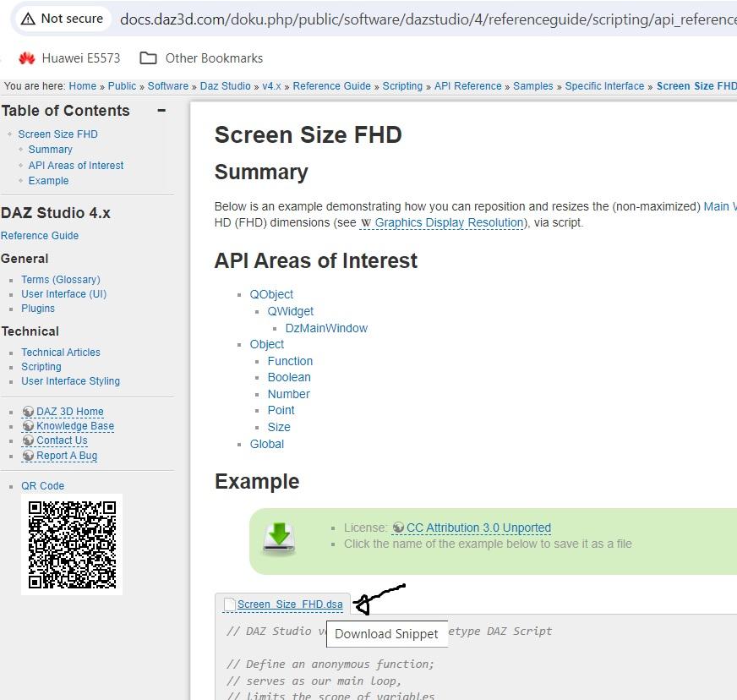Open DAZ 3D Home link text
Screen dimensions: 737x700
coord(70,412)
